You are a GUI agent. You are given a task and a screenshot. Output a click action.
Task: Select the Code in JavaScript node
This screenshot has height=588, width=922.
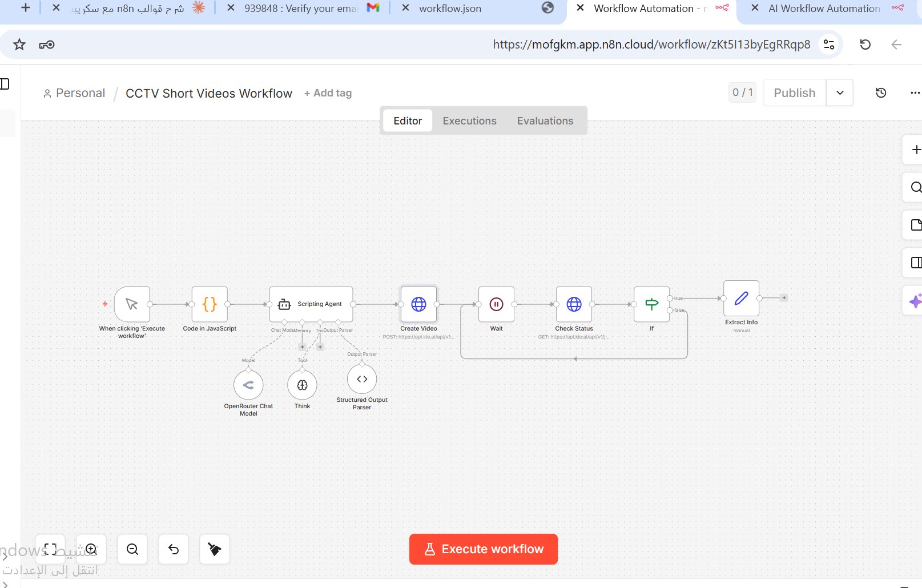tap(210, 304)
